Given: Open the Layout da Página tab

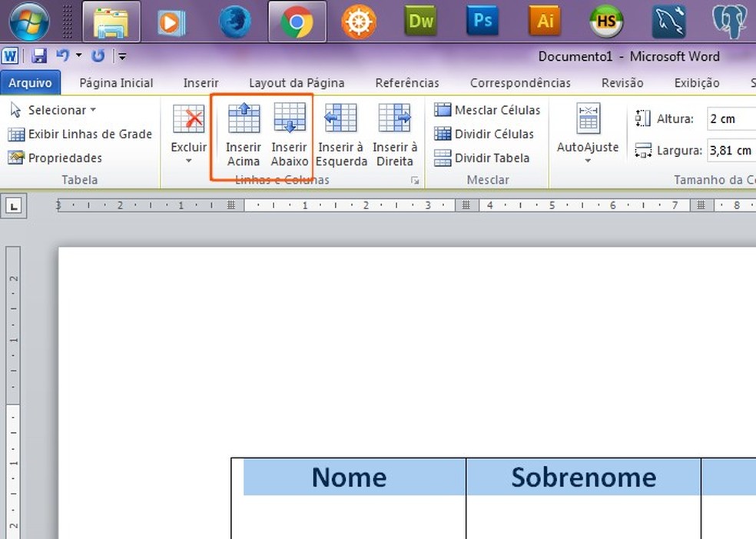Looking at the screenshot, I should tap(297, 83).
